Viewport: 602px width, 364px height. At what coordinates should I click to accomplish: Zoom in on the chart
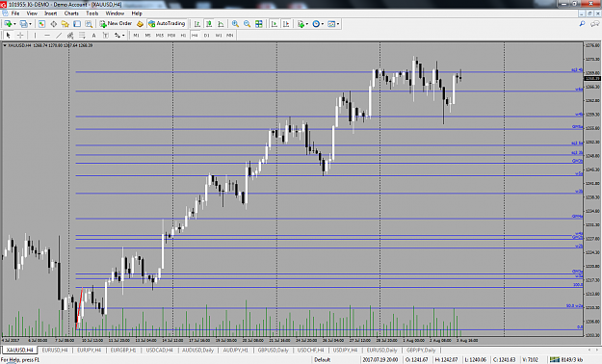coord(235,24)
